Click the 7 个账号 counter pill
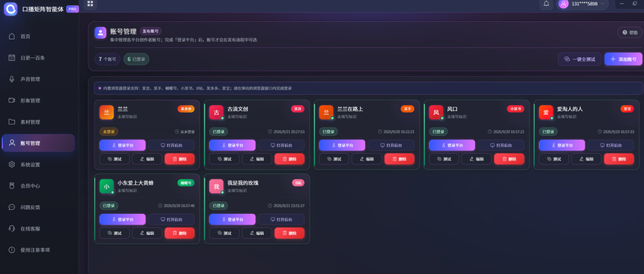 coord(108,59)
